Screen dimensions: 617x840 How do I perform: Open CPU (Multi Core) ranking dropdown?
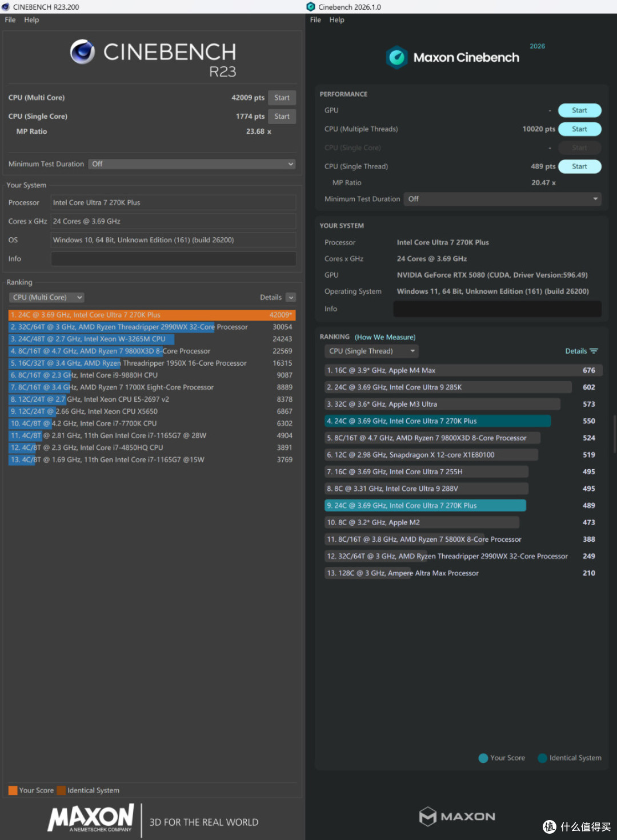click(x=47, y=297)
